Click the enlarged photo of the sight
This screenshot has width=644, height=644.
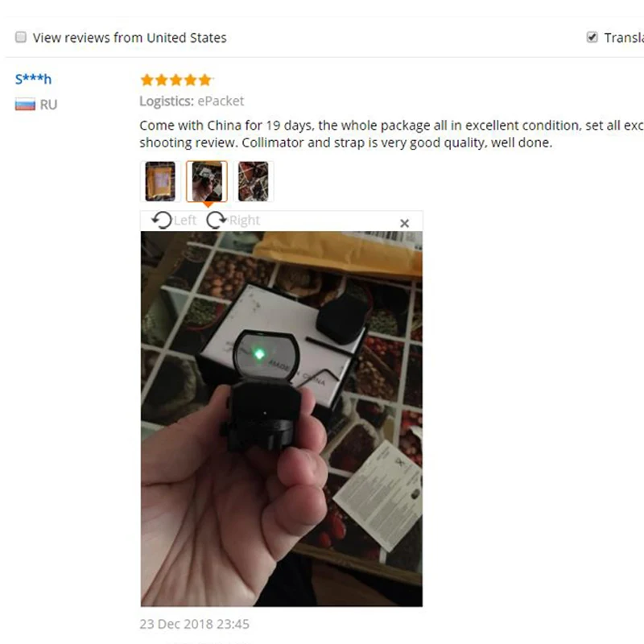click(x=281, y=419)
